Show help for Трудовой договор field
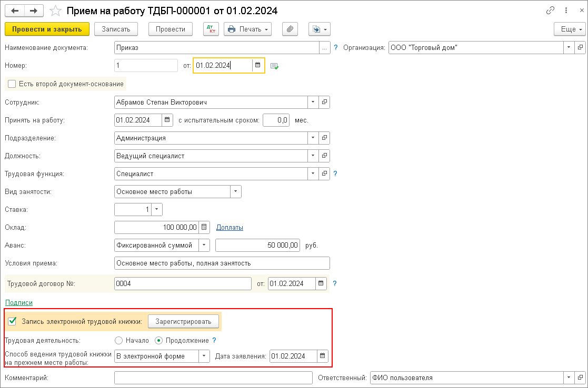Screen dimensions: 588x388 [x=334, y=283]
